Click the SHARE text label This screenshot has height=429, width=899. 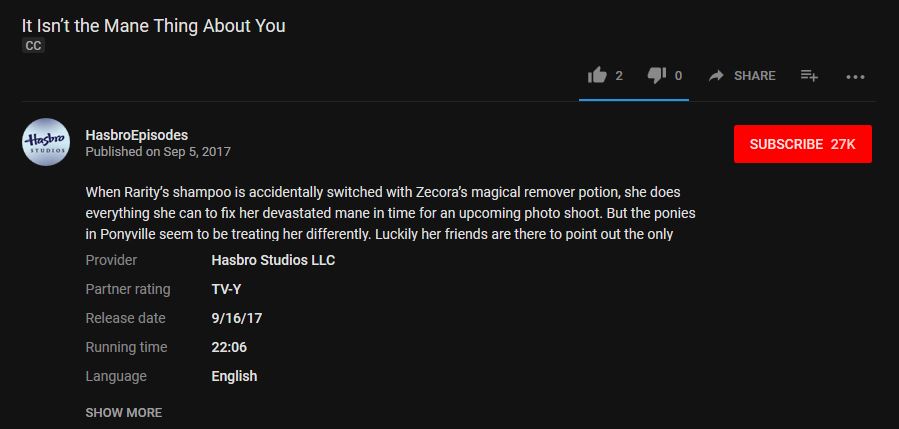click(x=754, y=76)
